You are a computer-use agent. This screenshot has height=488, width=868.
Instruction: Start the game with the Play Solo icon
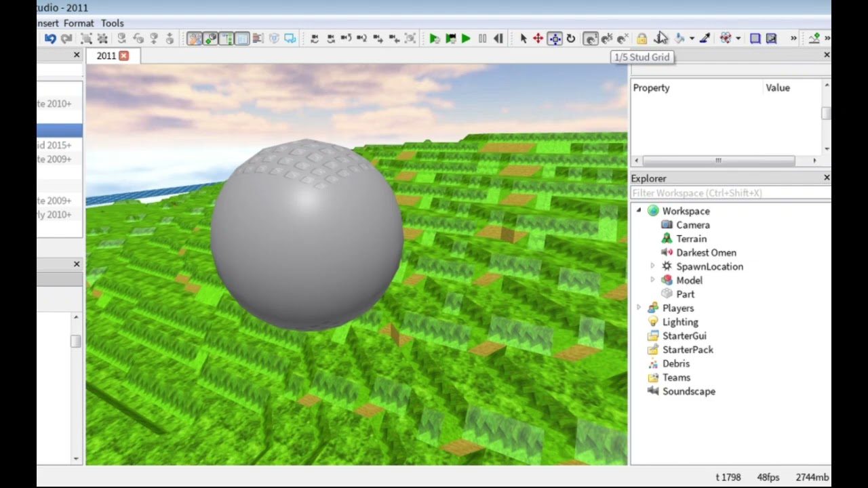tap(434, 39)
